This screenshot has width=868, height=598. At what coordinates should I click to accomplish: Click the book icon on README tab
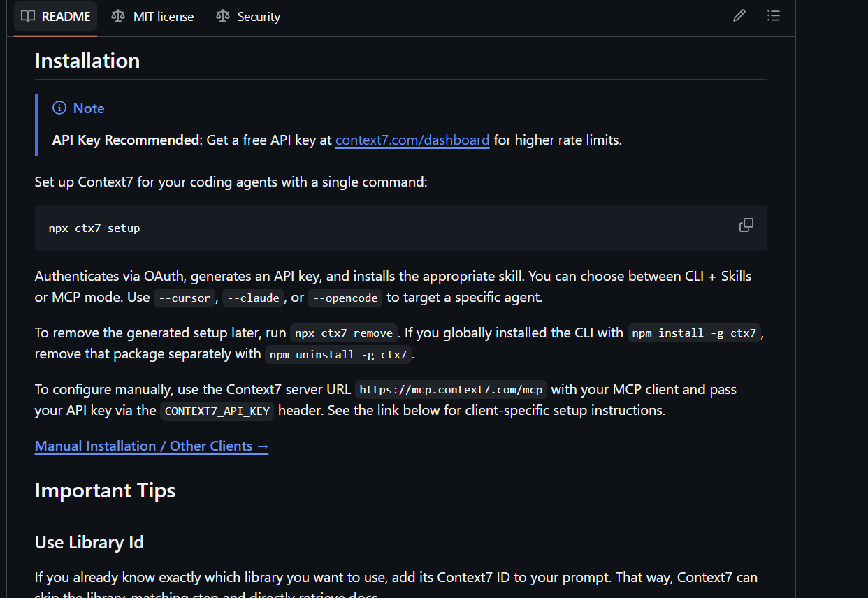tap(28, 16)
